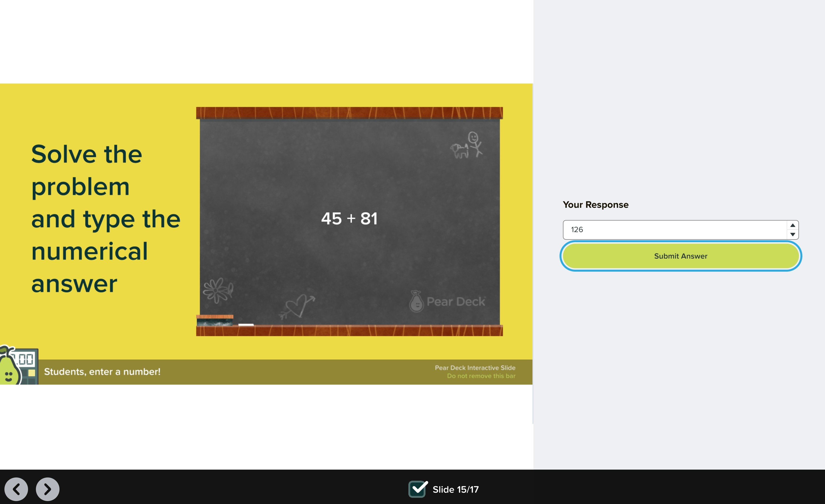The width and height of the screenshot is (825, 504).
Task: Increase the response value with up arrow
Action: pos(793,225)
